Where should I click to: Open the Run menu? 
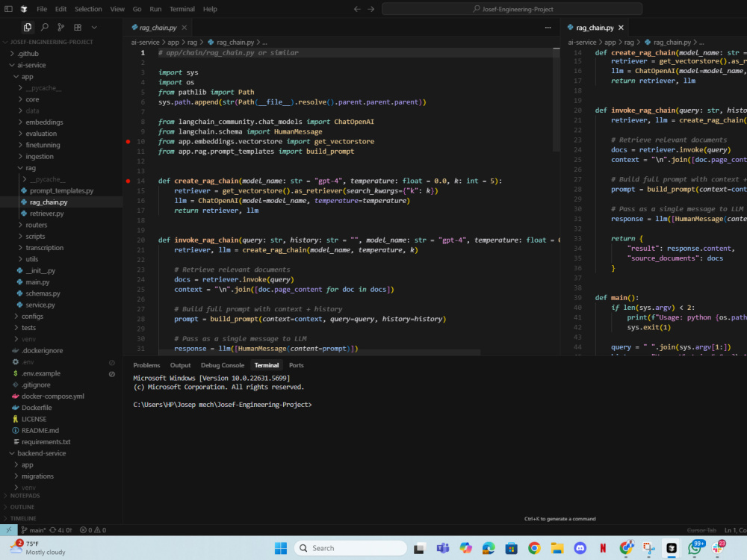coord(155,9)
